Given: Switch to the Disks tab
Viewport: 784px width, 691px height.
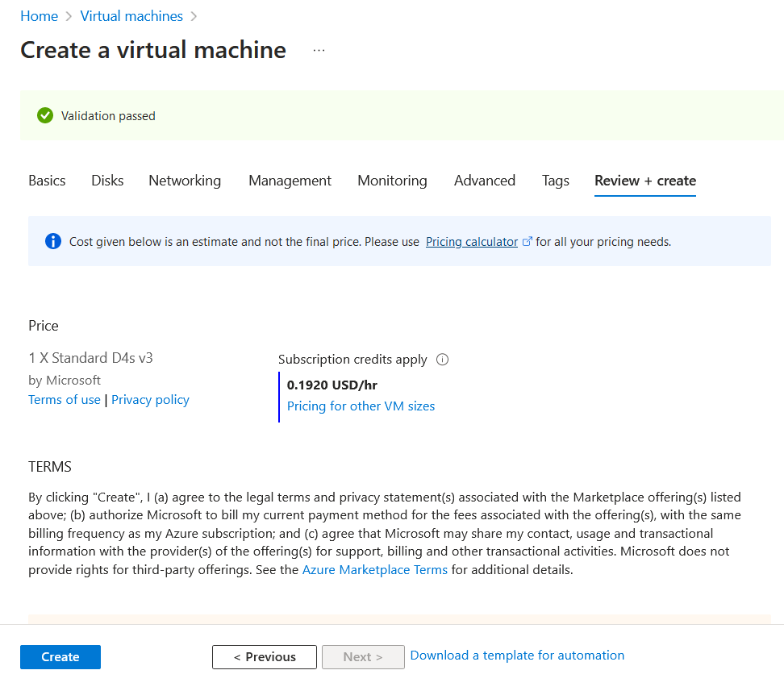Looking at the screenshot, I should (x=107, y=181).
